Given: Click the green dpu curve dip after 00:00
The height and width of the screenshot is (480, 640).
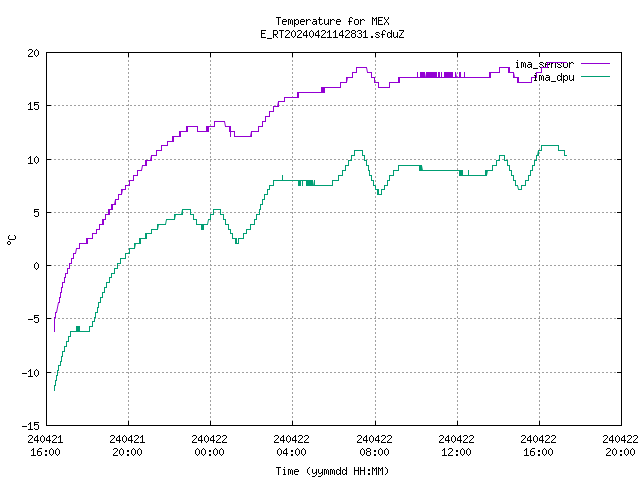Looking at the screenshot, I should (237, 243).
